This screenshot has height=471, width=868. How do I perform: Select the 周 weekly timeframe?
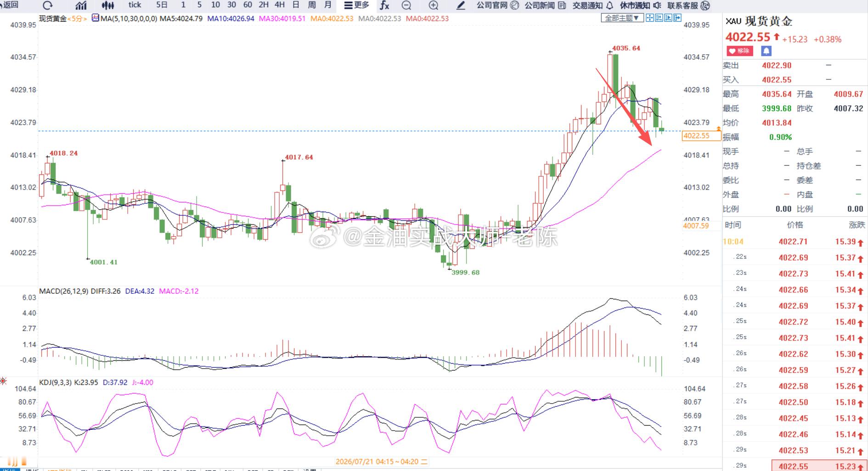point(312,5)
